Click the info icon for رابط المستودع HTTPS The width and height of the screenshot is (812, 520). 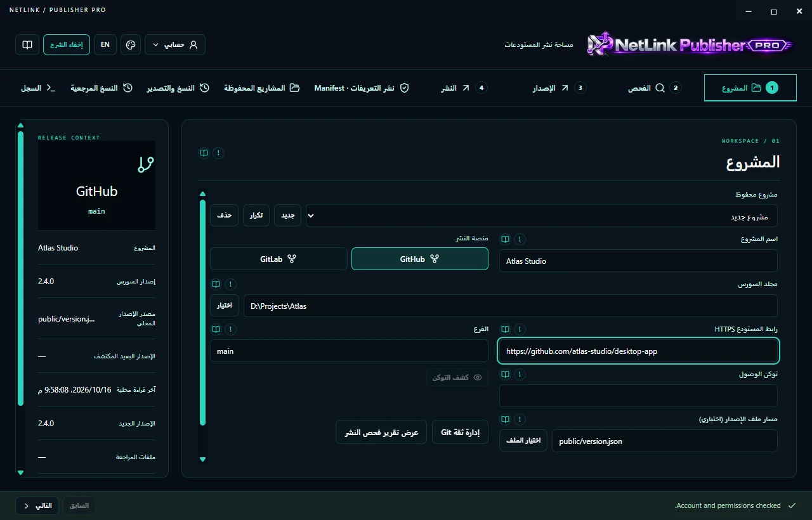(520, 329)
